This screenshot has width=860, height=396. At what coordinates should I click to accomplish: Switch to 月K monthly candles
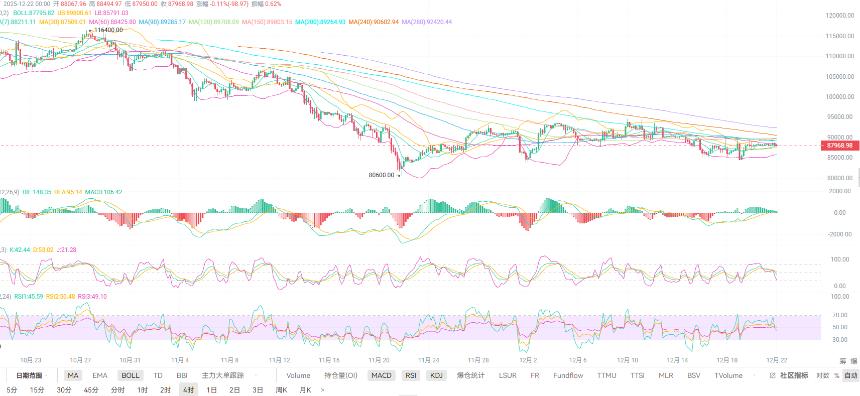click(305, 390)
